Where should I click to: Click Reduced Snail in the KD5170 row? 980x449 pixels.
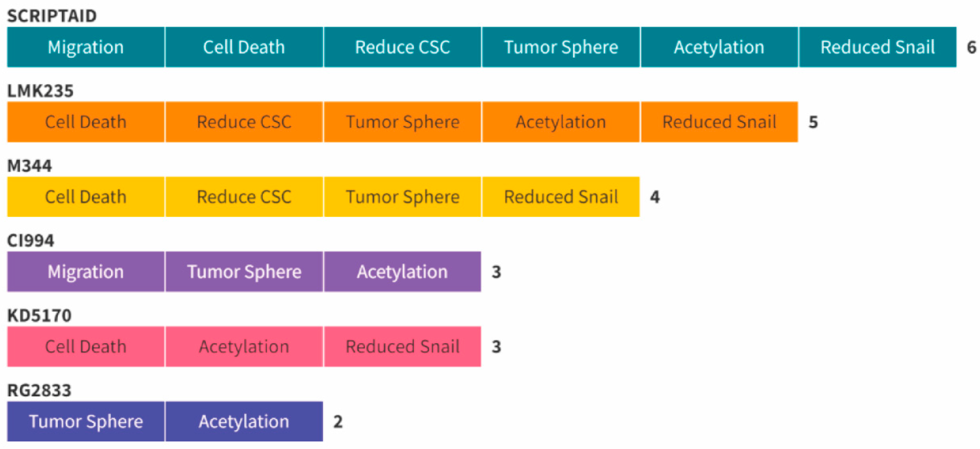(402, 346)
